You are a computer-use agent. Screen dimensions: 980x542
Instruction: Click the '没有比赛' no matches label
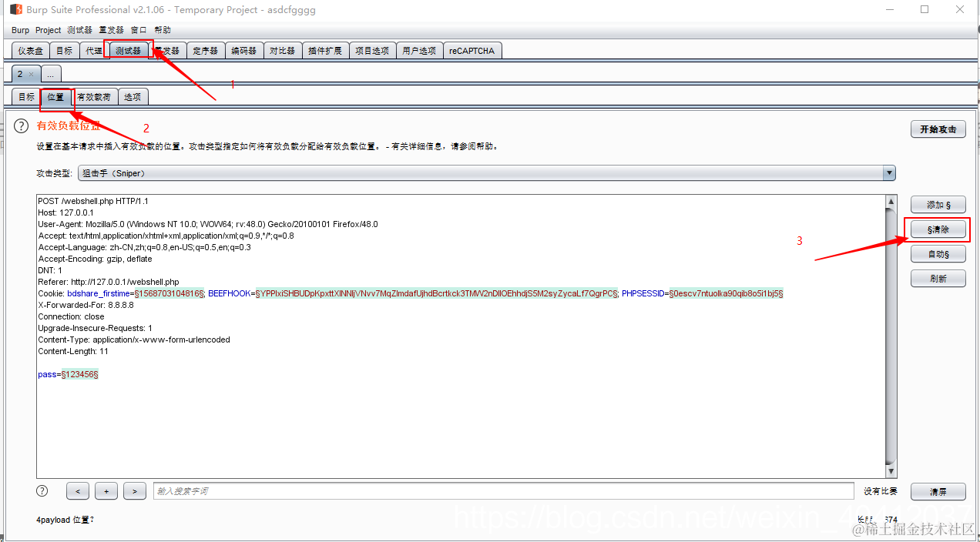click(880, 491)
